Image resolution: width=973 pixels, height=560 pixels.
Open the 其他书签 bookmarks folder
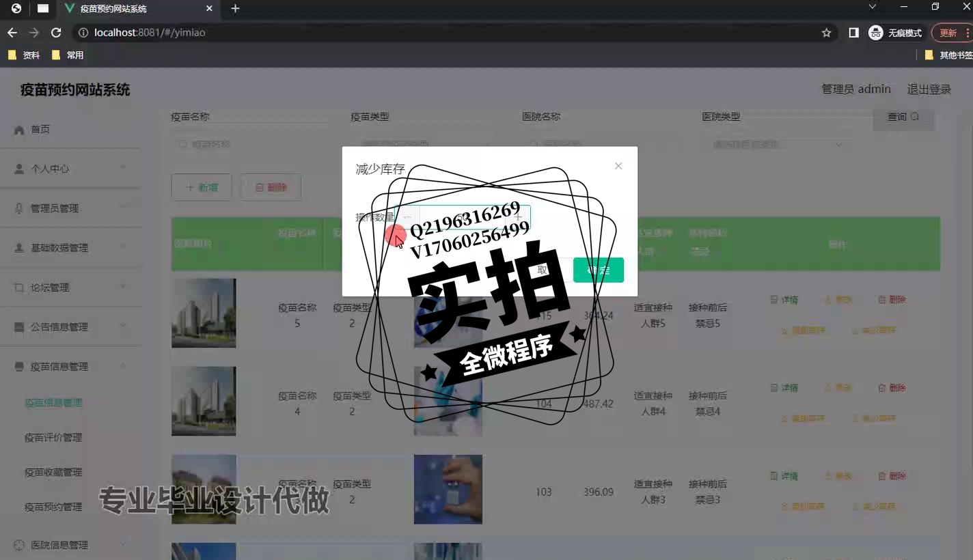[x=948, y=55]
